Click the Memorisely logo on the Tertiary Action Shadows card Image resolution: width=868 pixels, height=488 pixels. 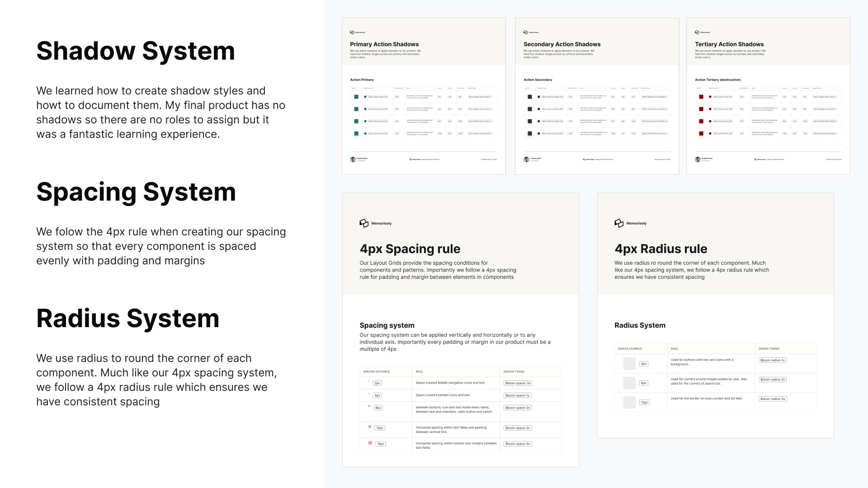[697, 32]
